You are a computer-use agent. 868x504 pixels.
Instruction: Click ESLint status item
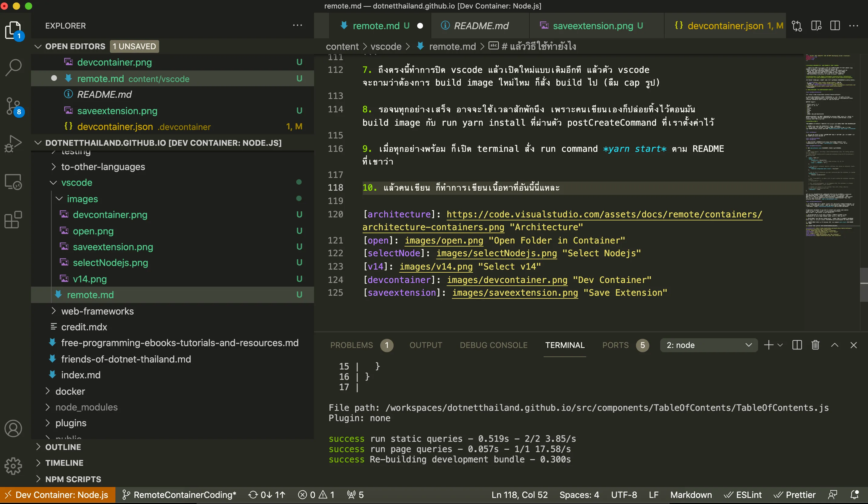(x=743, y=495)
